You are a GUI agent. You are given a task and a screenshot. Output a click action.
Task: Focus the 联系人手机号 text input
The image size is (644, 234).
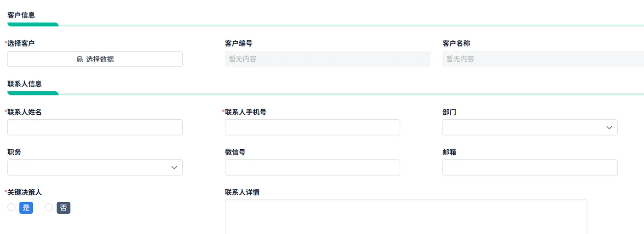point(312,128)
